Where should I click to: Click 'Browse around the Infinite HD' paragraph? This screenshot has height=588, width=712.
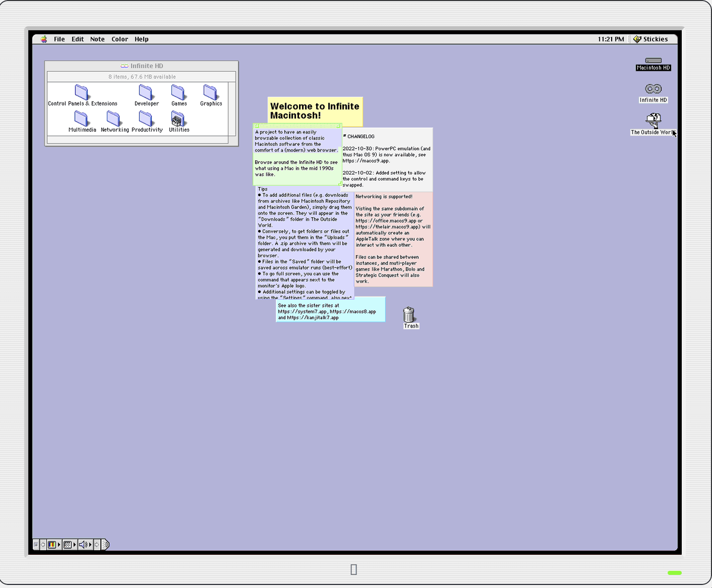[296, 168]
